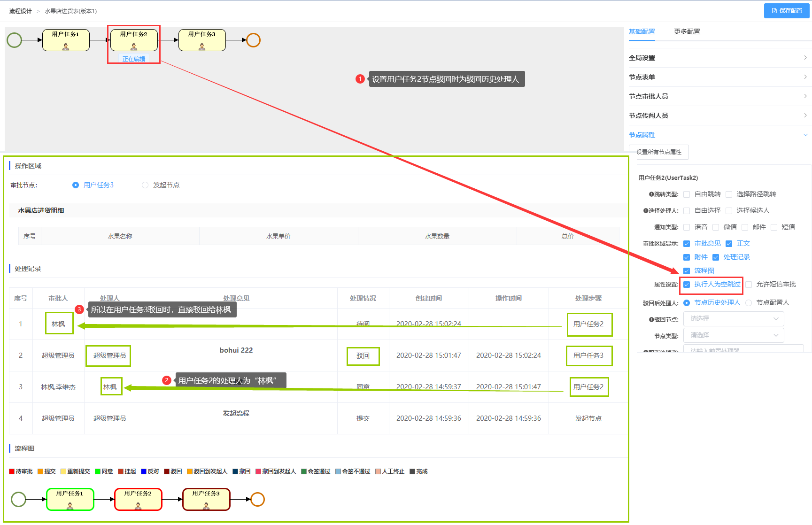Enable the 允许短信审批 checkbox
The image size is (812, 525).
[x=749, y=285]
